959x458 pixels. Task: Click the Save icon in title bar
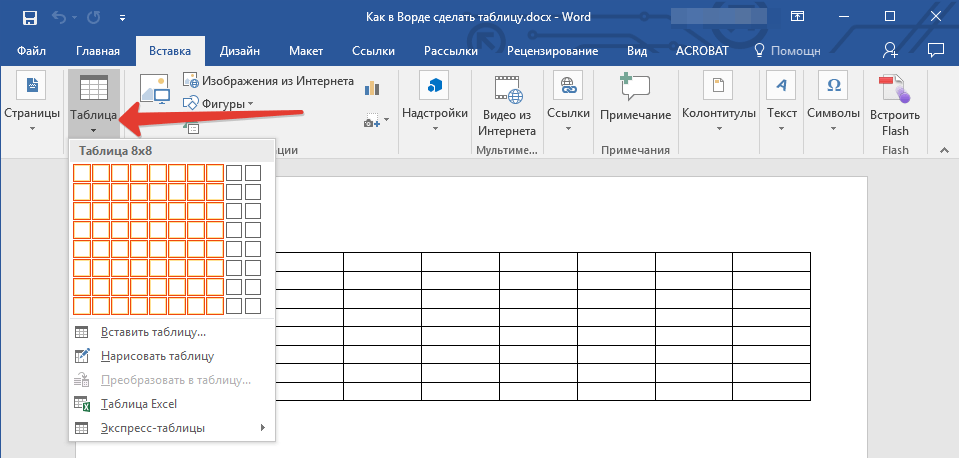click(29, 17)
